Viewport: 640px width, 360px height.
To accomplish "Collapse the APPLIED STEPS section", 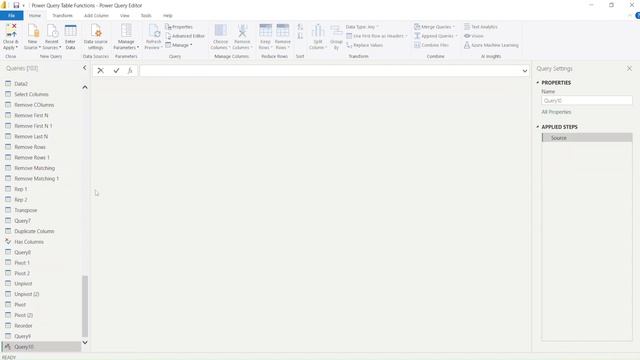I will point(538,127).
